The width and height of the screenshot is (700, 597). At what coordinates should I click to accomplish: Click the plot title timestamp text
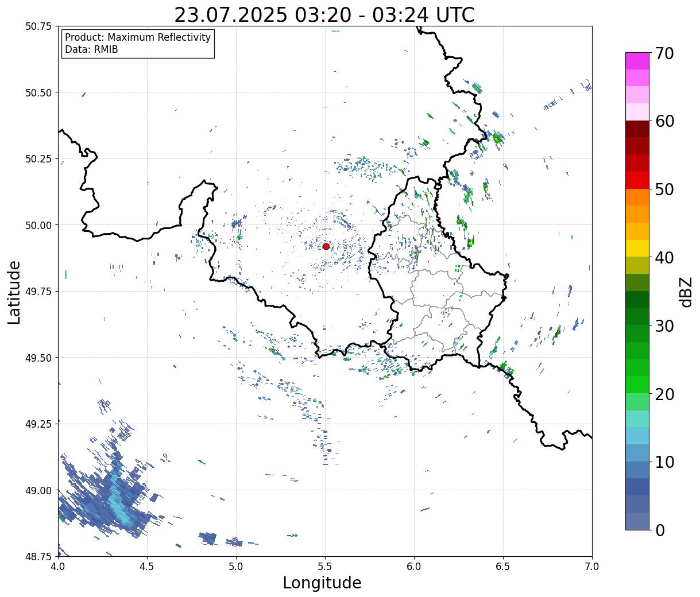pyautogui.click(x=324, y=14)
